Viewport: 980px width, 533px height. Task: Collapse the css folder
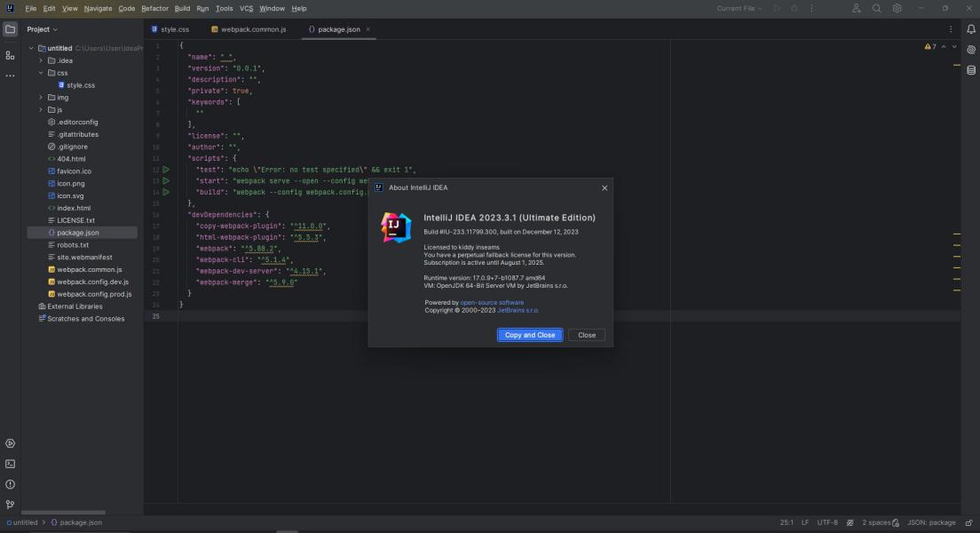[x=41, y=73]
